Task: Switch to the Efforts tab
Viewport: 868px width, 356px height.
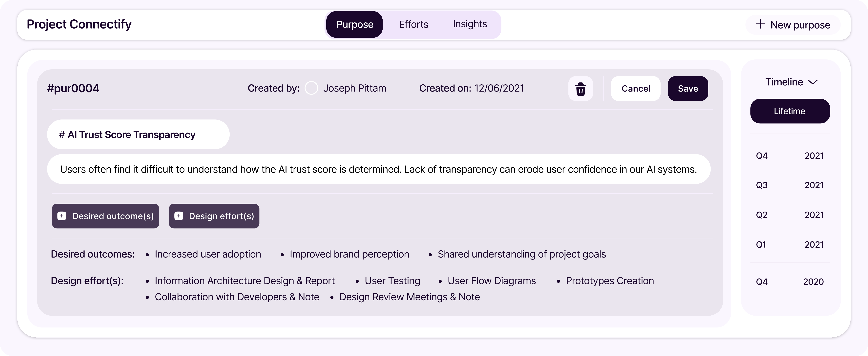Action: (413, 25)
